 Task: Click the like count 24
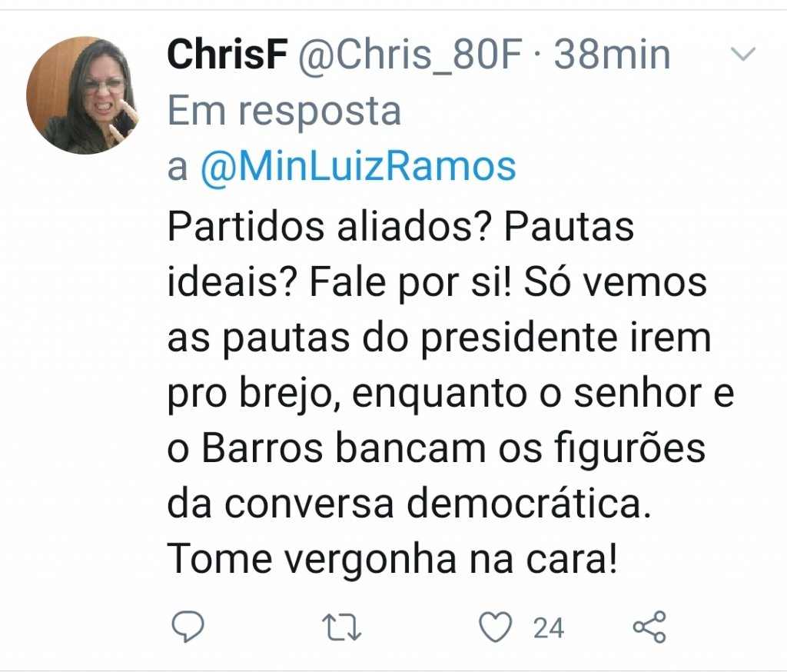point(548,628)
